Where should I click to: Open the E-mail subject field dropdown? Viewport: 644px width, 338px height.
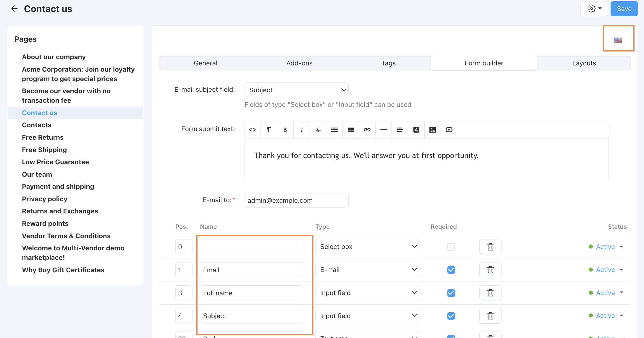[x=297, y=90]
